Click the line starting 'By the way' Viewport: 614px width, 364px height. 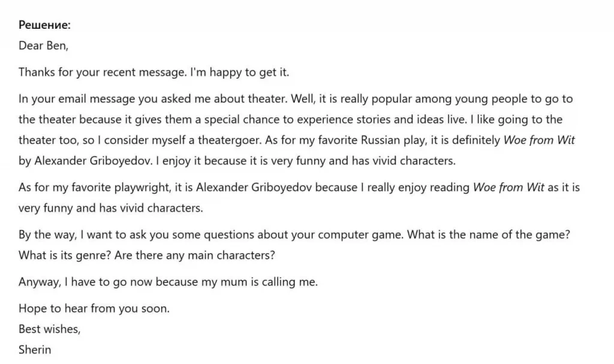click(x=294, y=234)
